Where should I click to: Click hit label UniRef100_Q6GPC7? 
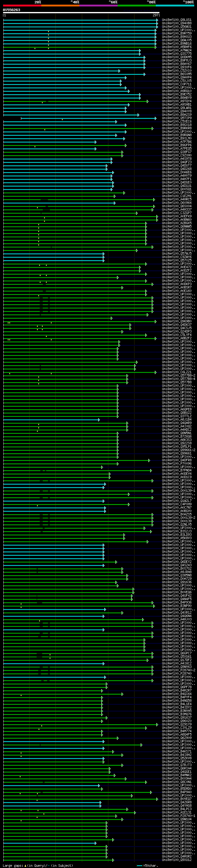176,653
